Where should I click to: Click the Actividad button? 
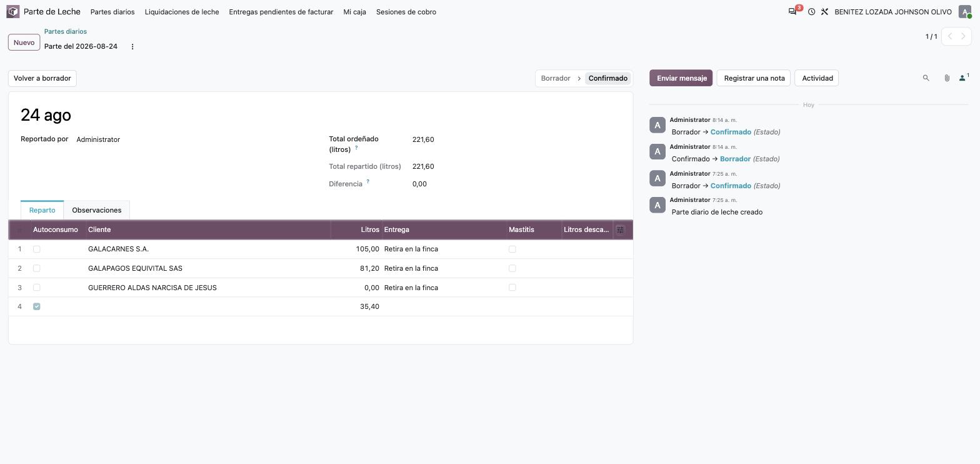pos(817,78)
